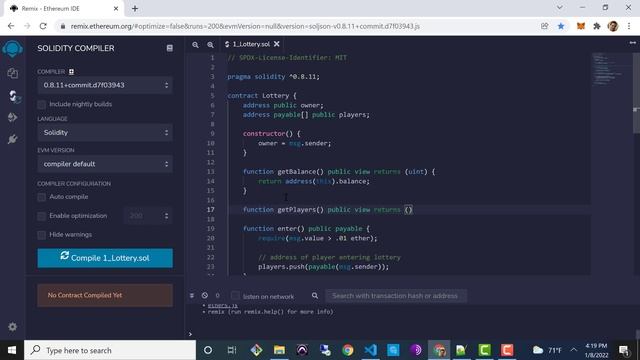640x360 pixels.
Task: Open tab search chevron
Action: click(x=560, y=7)
